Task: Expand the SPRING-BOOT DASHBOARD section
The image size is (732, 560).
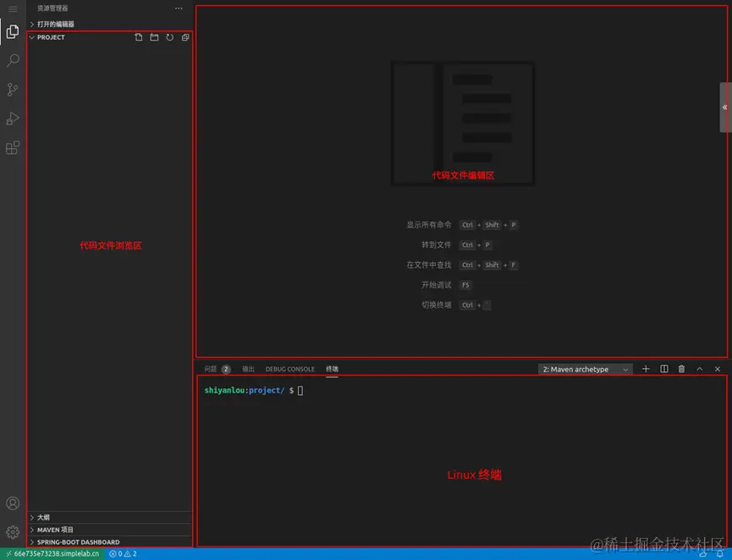Action: [x=110, y=541]
